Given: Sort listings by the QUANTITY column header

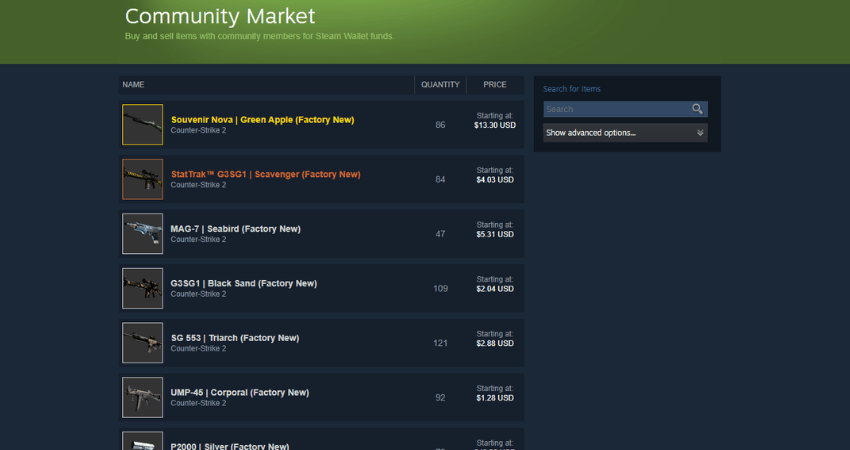Looking at the screenshot, I should (440, 85).
